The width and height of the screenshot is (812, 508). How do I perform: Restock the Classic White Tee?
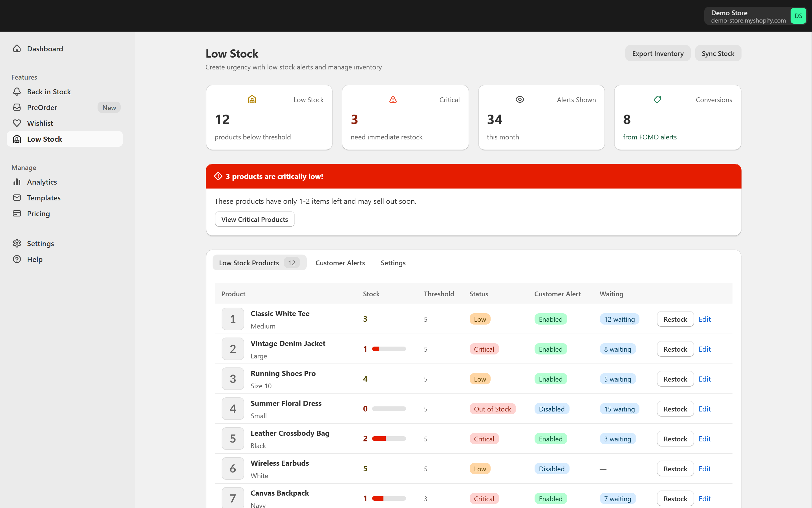click(x=675, y=319)
